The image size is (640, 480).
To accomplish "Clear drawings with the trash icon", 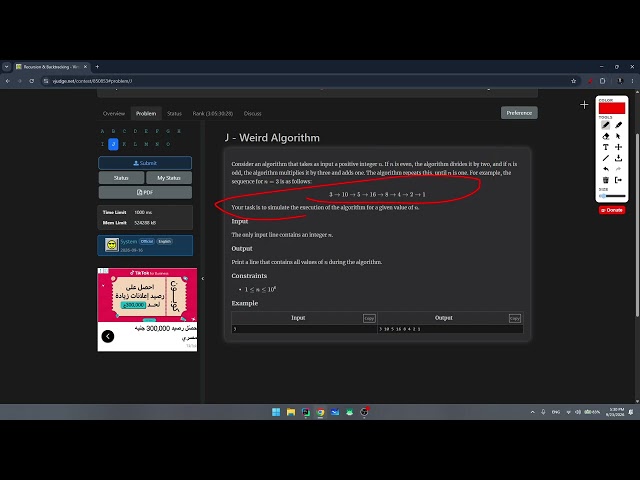I will (x=605, y=180).
